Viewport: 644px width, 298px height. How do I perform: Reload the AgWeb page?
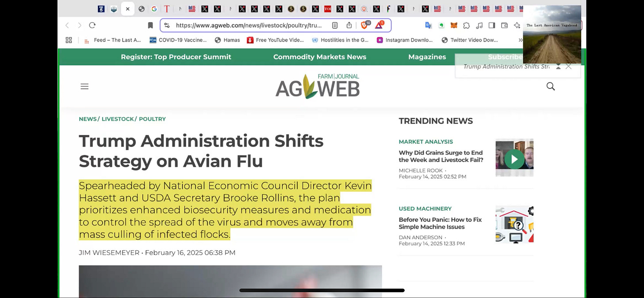click(x=92, y=25)
